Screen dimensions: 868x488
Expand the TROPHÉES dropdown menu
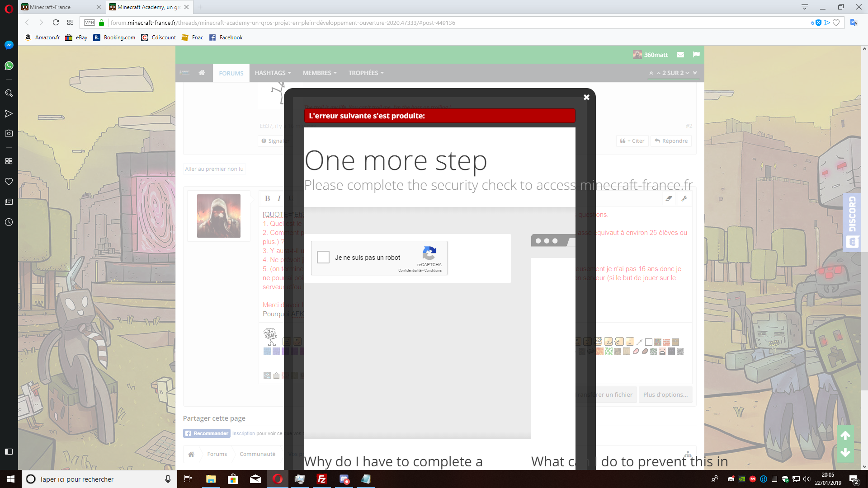tap(366, 73)
